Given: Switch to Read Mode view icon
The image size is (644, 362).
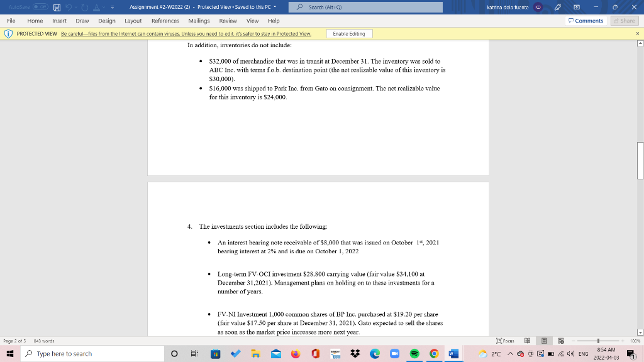Looking at the screenshot, I should [527, 341].
